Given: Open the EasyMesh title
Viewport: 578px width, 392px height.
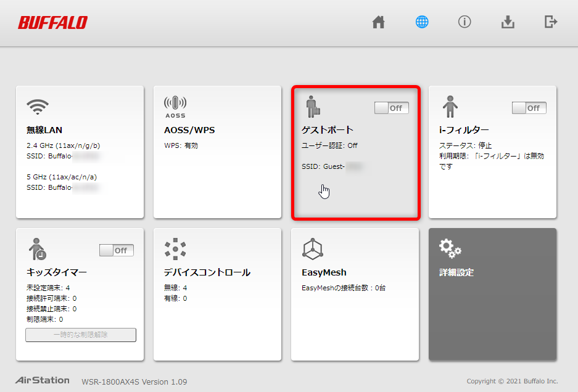Looking at the screenshot, I should click(x=324, y=272).
